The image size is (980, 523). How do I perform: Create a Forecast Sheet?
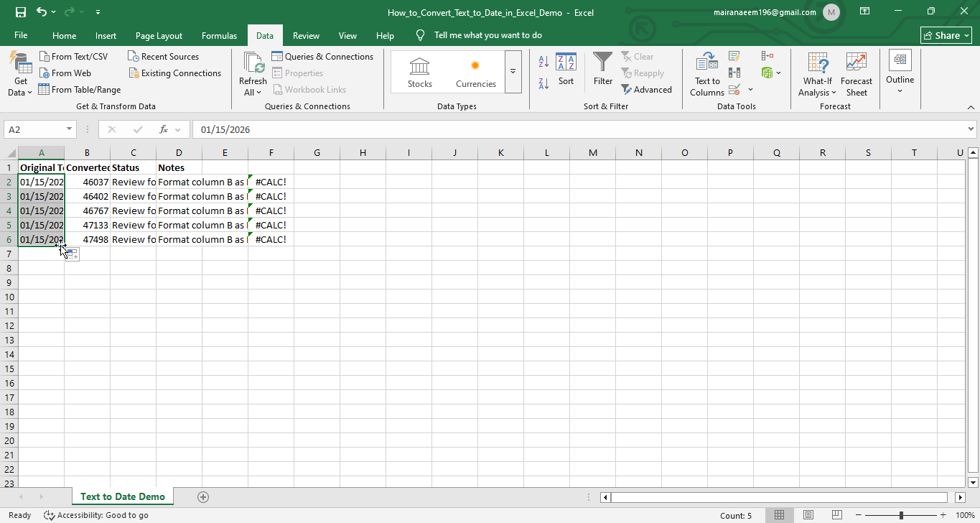point(857,74)
